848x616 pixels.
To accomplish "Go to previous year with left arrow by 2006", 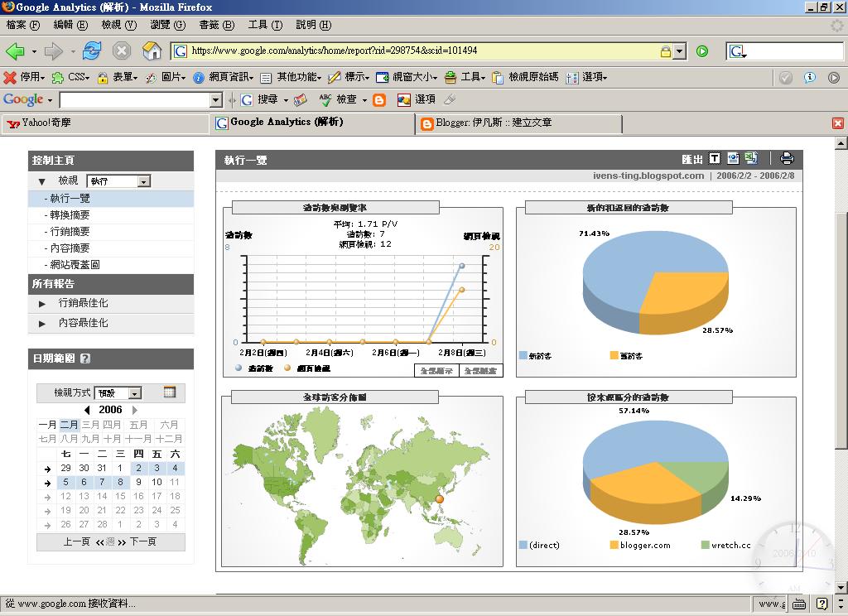I will [87, 410].
